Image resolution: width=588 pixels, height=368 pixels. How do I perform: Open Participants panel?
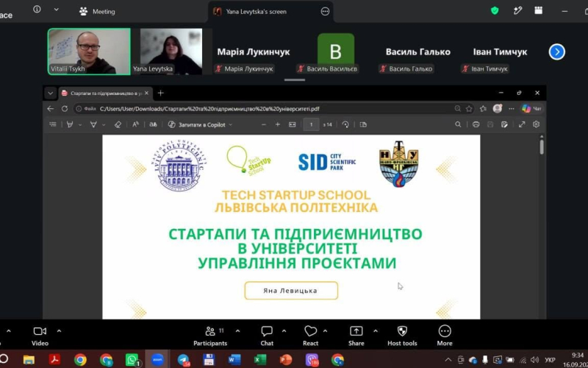coord(210,336)
